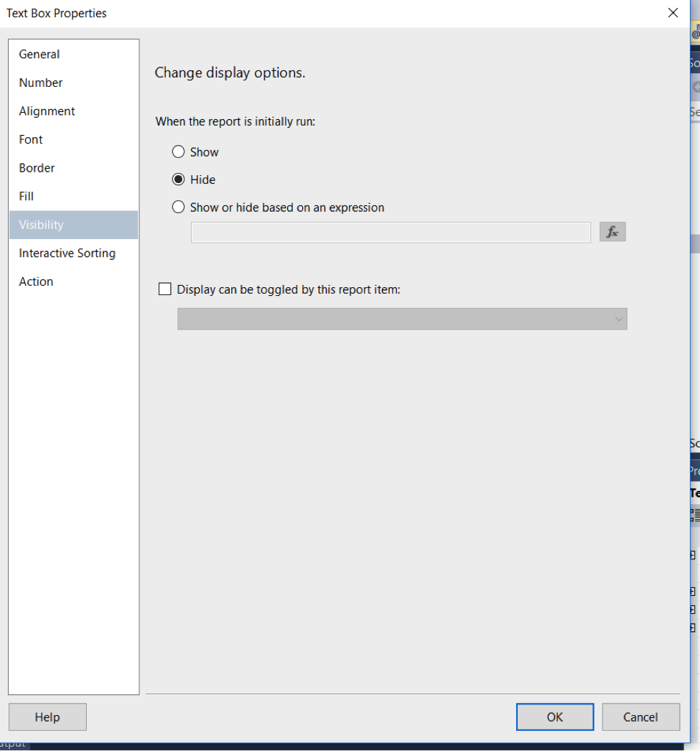Open the toggle report item dropdown
Viewport: 700px width, 751px height.
point(402,319)
